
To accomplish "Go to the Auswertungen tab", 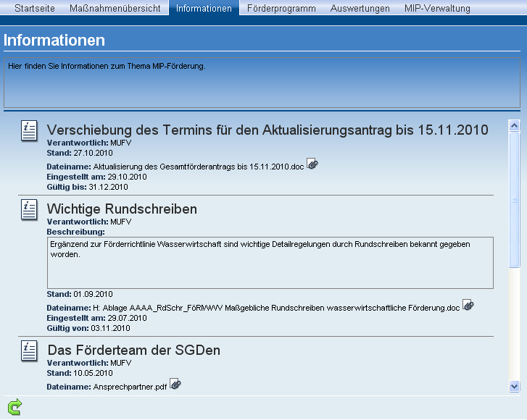I will coord(360,8).
